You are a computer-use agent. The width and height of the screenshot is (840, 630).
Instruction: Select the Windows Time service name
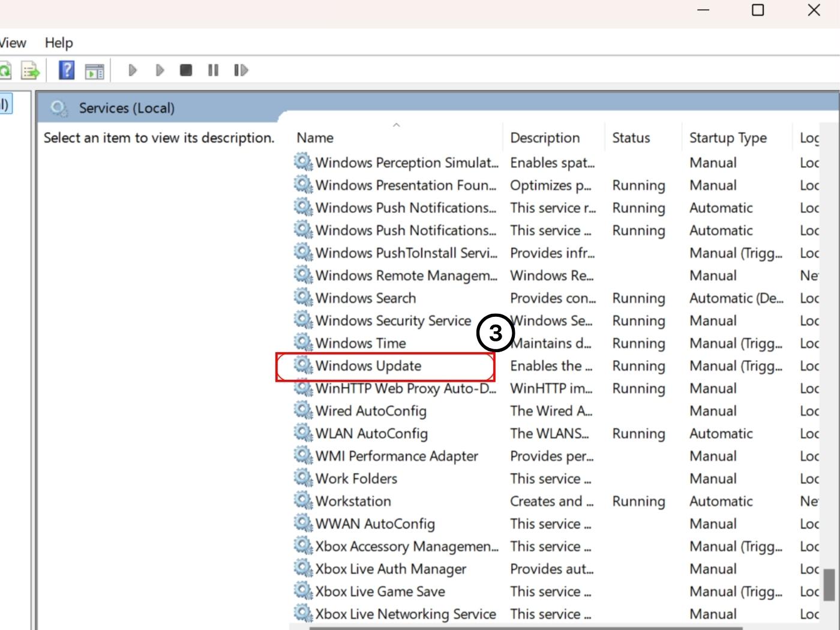[361, 343]
